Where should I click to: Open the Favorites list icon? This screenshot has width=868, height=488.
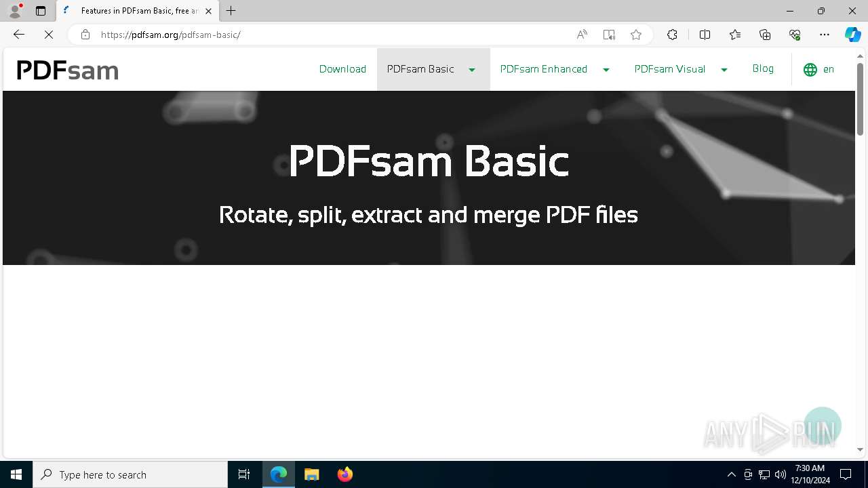point(735,35)
